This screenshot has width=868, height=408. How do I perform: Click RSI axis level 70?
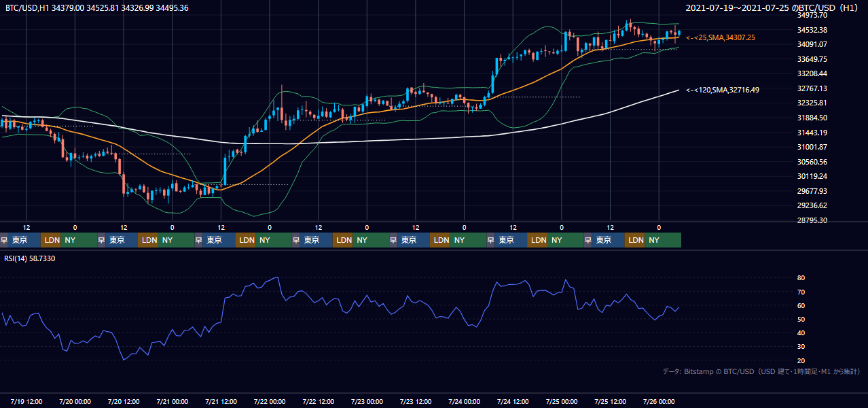[801, 292]
